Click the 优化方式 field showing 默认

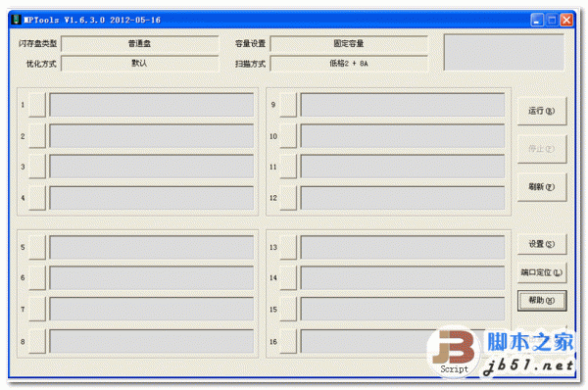140,64
